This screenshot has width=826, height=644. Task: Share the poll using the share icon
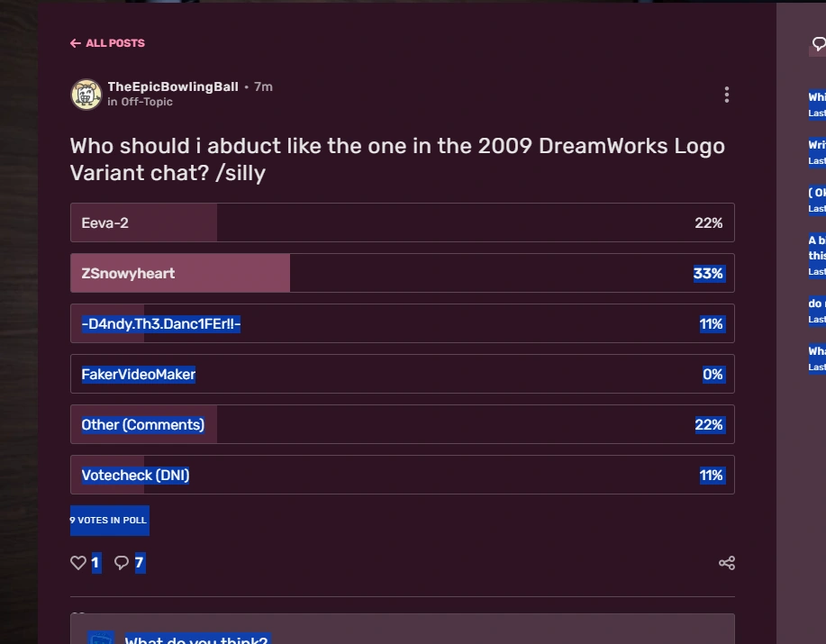pyautogui.click(x=726, y=562)
